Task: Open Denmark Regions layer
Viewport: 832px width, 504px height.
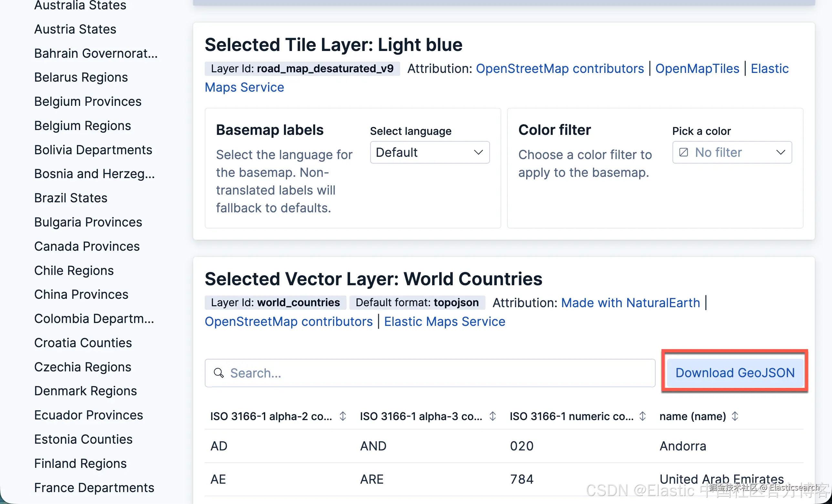Action: click(86, 391)
